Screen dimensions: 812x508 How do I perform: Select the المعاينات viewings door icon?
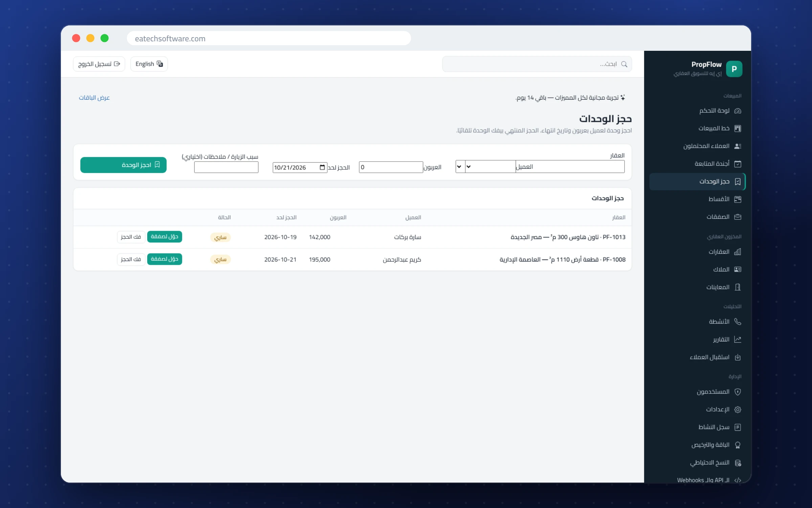(x=738, y=287)
